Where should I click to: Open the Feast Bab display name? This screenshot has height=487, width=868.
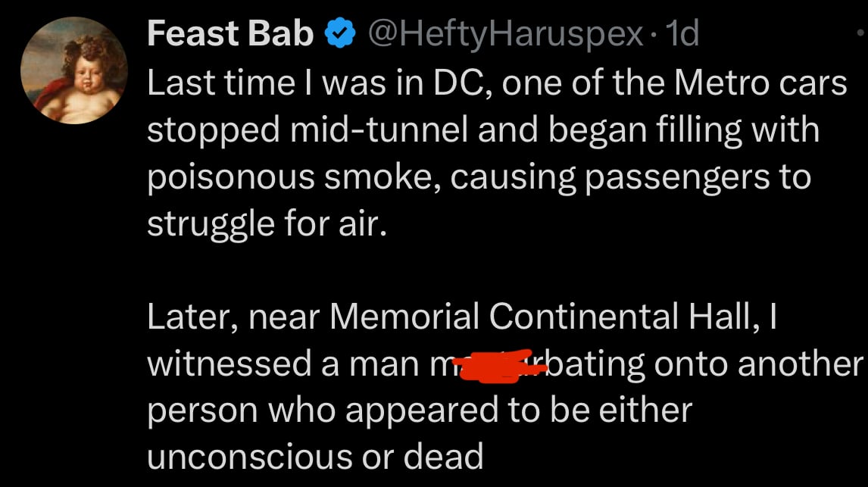click(230, 34)
